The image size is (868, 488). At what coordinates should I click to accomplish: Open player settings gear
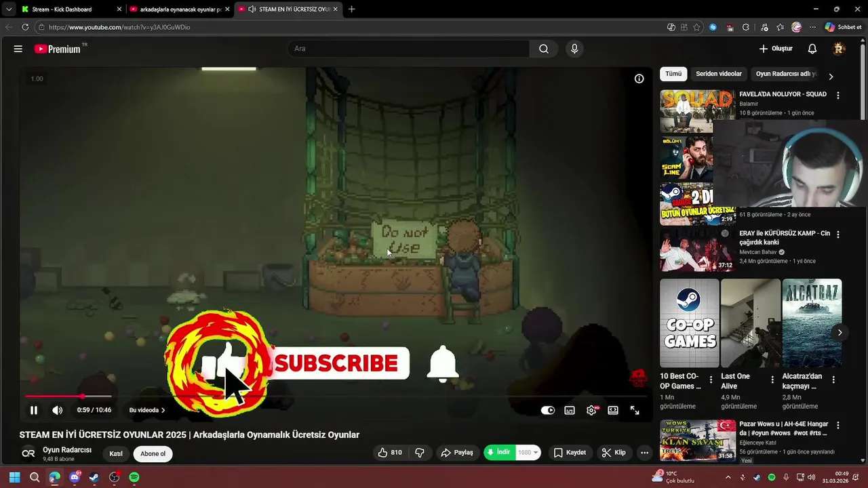(x=591, y=410)
